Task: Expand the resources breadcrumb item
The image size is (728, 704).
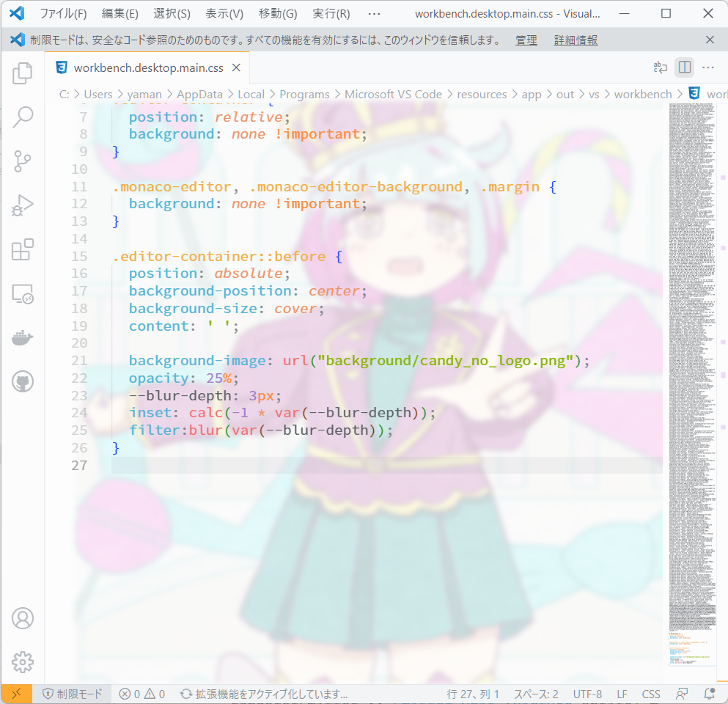Action: (482, 94)
